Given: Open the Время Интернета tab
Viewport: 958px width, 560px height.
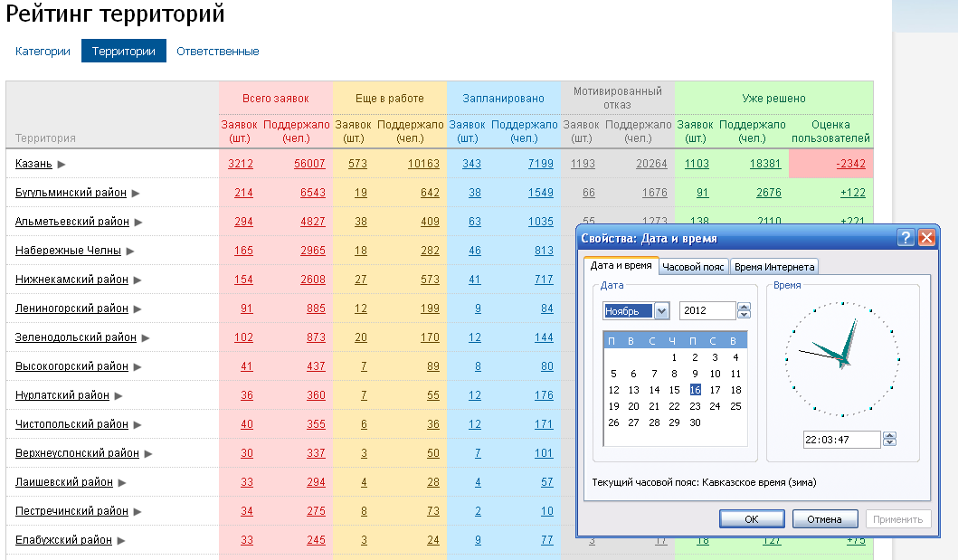Looking at the screenshot, I should (x=774, y=267).
